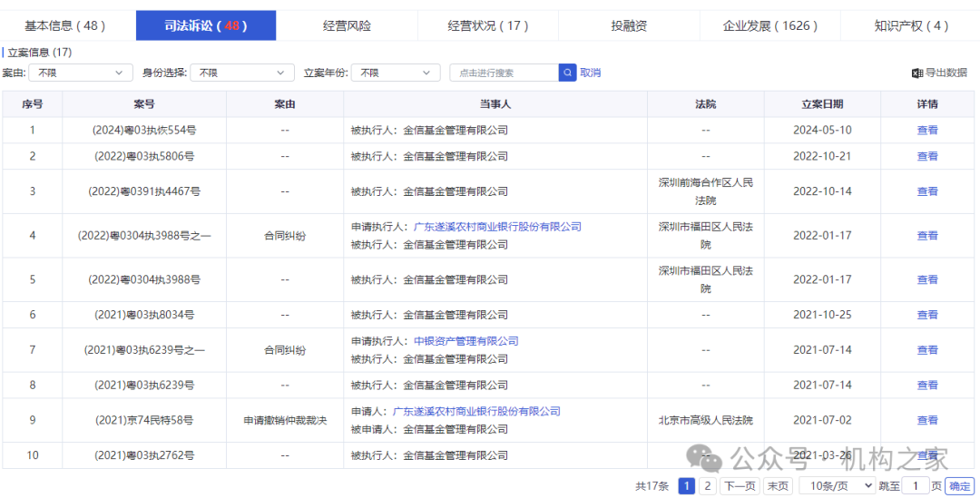Click 末页 last page button

coord(778,485)
